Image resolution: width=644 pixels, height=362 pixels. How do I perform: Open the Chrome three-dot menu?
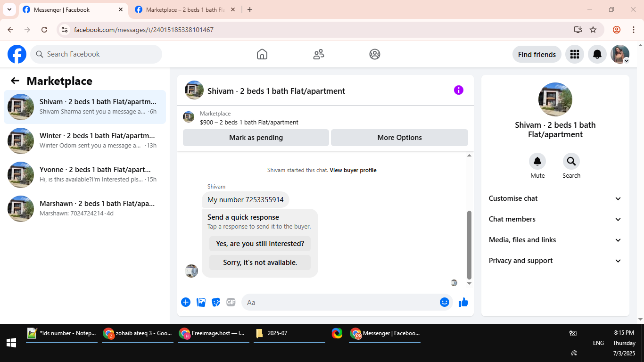pos(634,30)
